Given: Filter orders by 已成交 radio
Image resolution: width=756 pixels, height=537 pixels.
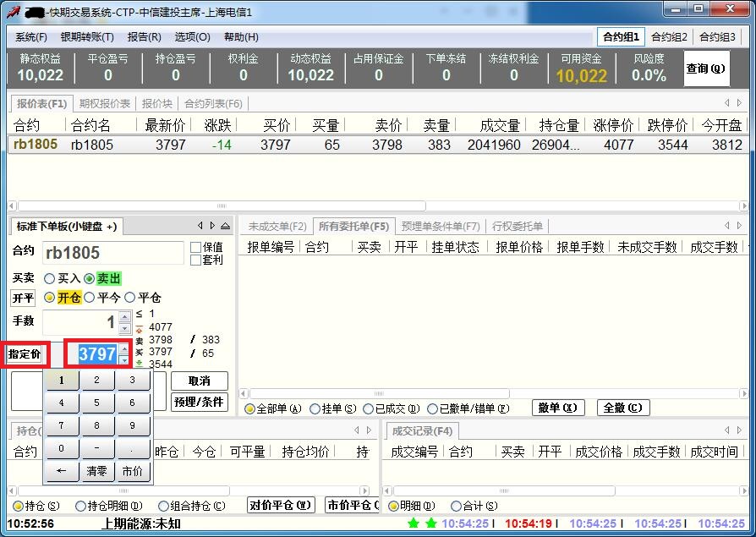Looking at the screenshot, I should [x=369, y=408].
